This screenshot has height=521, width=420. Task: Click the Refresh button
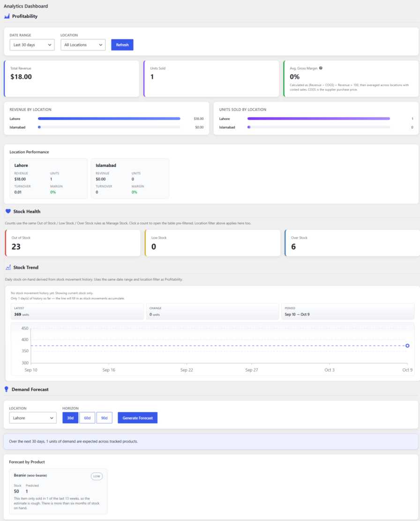point(122,45)
